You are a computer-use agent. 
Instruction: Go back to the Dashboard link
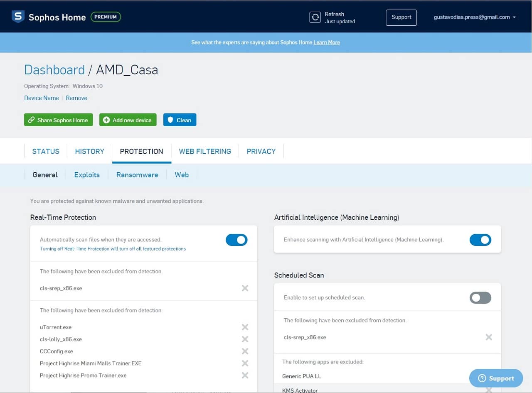(54, 70)
